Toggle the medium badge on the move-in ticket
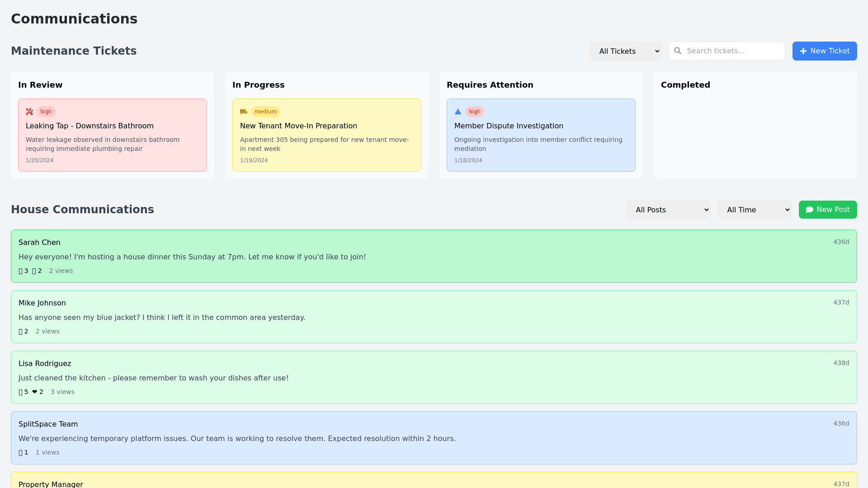868x488 pixels. (x=265, y=112)
